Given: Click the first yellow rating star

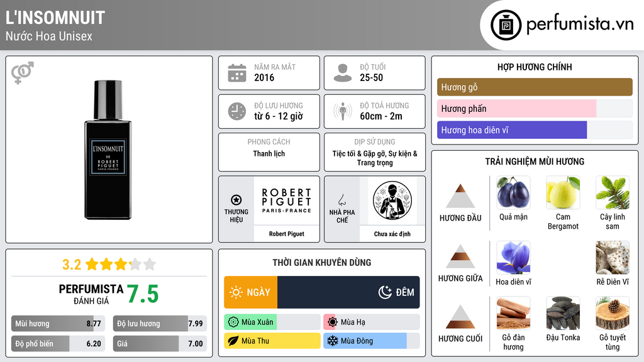Looking at the screenshot, I should pos(92,264).
